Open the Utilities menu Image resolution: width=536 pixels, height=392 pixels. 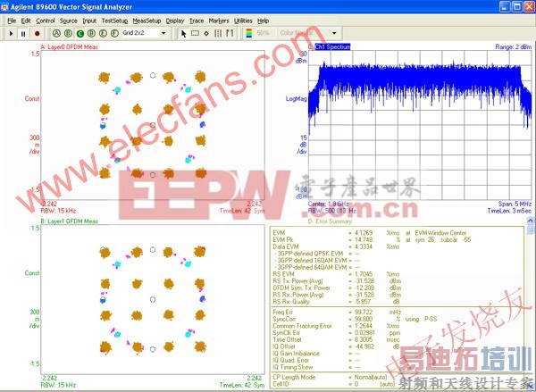click(x=243, y=21)
